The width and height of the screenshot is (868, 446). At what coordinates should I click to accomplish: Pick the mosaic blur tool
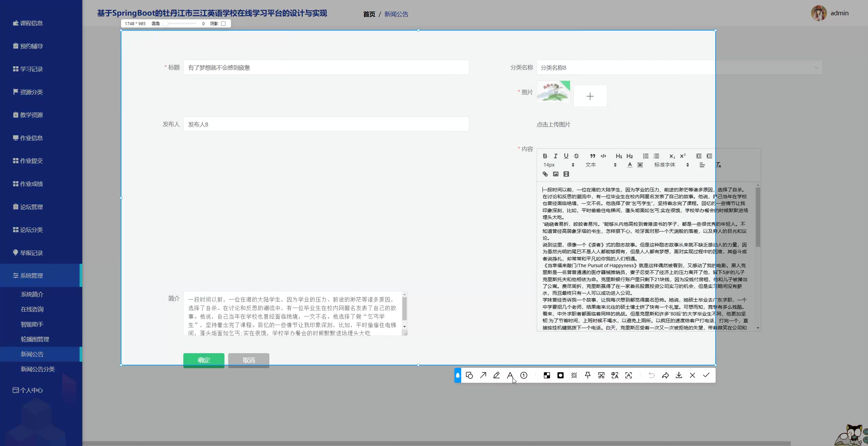coord(547,375)
